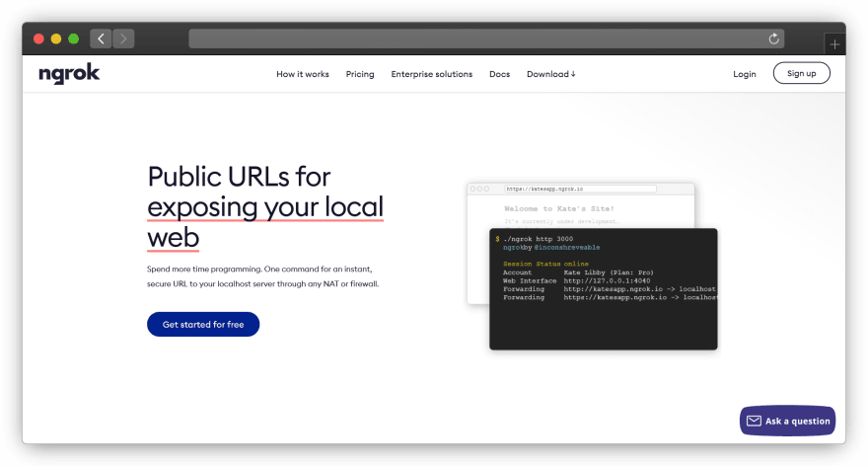Click the 'Welcome to Kate's Site!' text
This screenshot has width=868, height=466.
click(558, 209)
